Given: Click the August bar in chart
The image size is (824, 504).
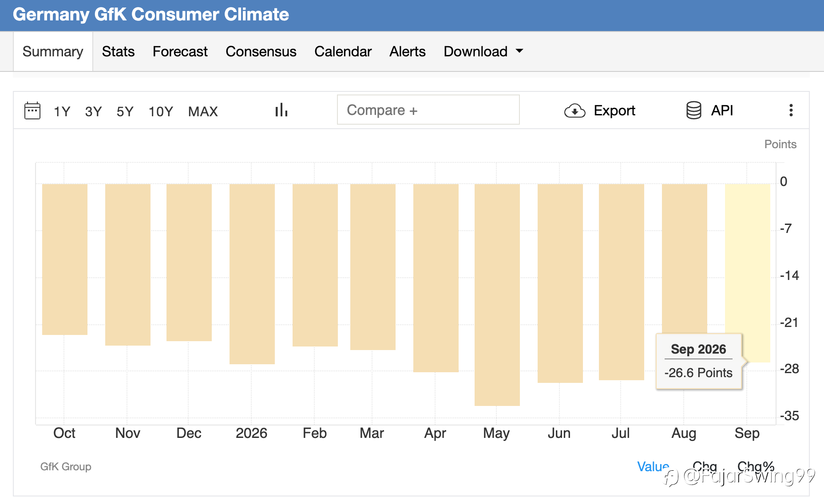Looking at the screenshot, I should 685,259.
